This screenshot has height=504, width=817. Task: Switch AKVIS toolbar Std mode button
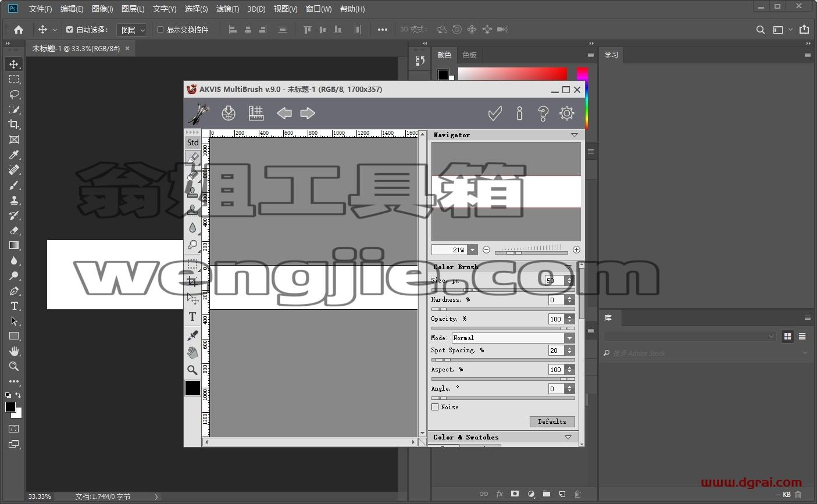click(192, 142)
